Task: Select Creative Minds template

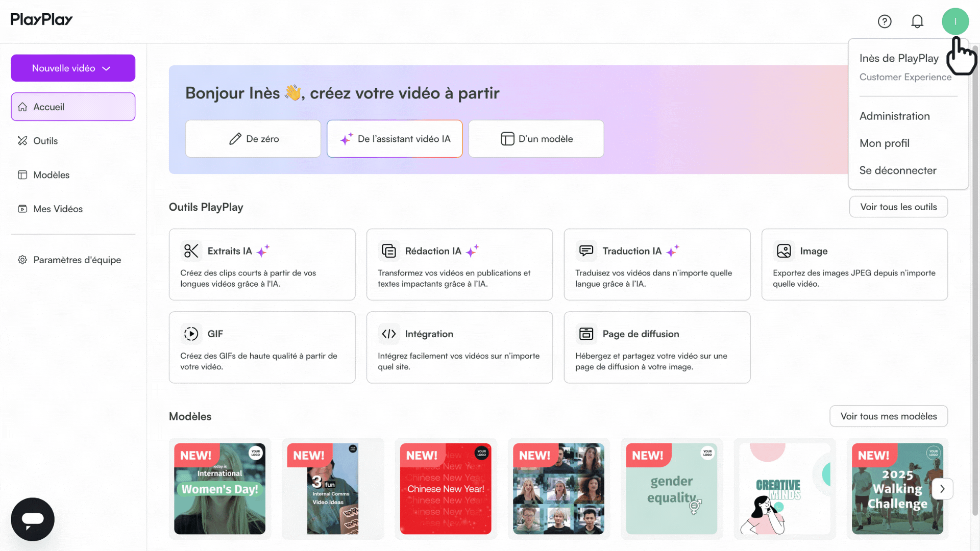Action: pos(785,489)
